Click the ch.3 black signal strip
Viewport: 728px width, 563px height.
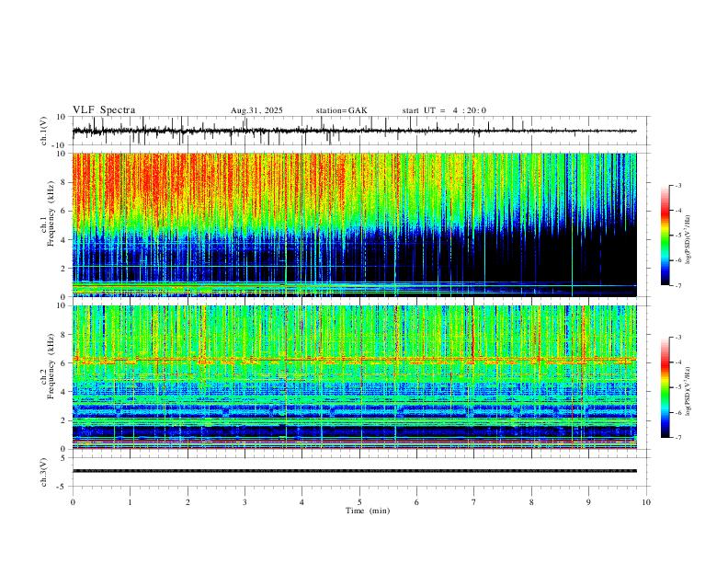coord(354,471)
